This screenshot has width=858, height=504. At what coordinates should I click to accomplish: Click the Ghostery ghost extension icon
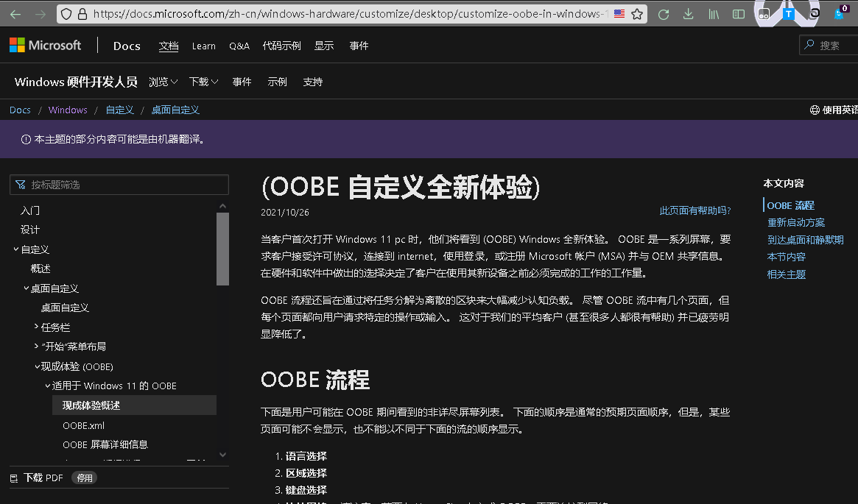point(840,15)
